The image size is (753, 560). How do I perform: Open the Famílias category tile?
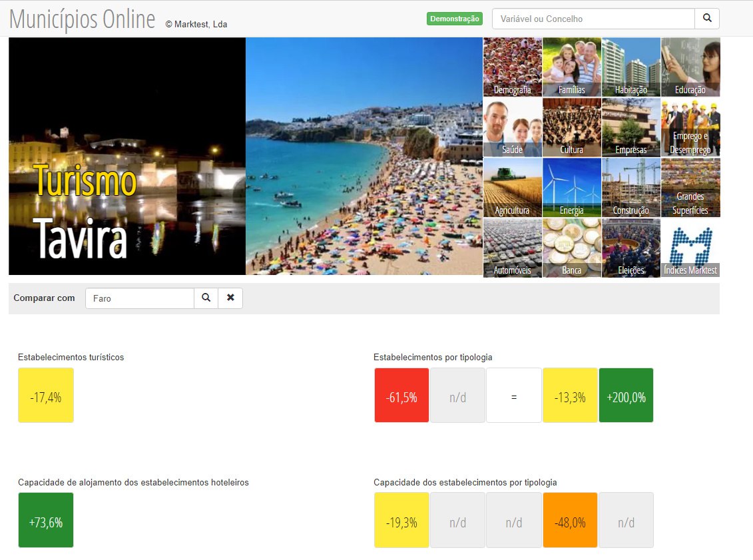(x=571, y=67)
